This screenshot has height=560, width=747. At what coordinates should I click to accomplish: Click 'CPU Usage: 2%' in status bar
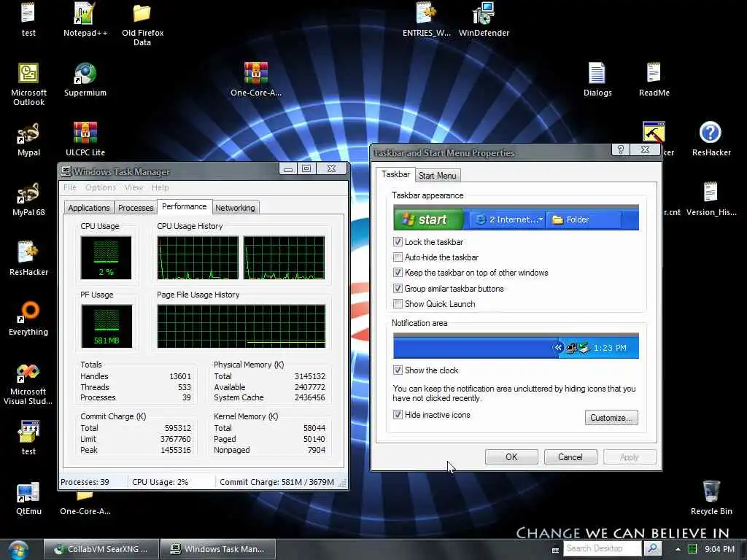click(x=160, y=482)
